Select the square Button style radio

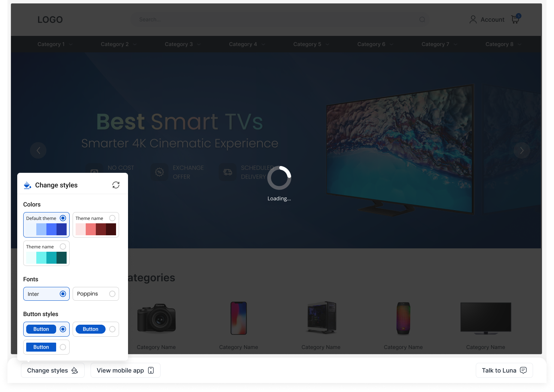coord(63,347)
